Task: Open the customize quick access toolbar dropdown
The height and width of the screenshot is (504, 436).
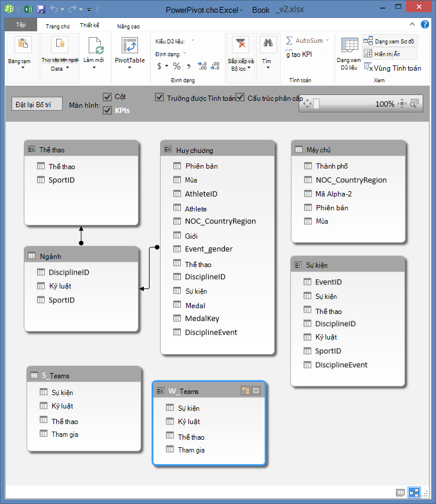Action: tap(89, 10)
